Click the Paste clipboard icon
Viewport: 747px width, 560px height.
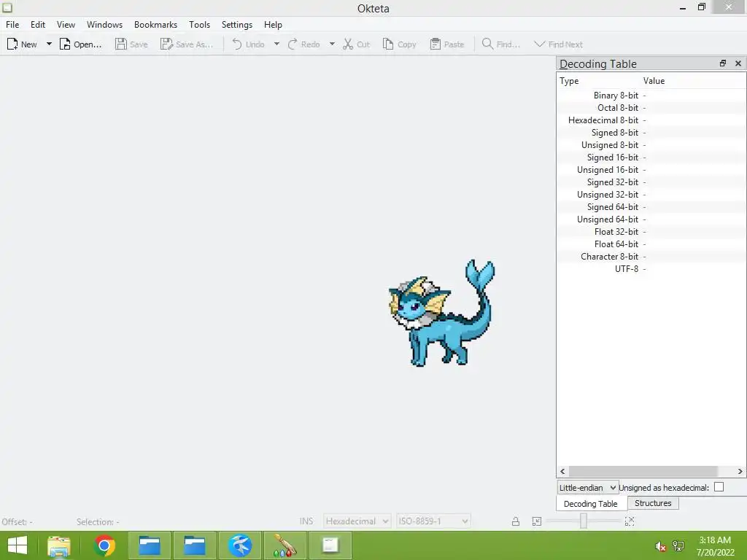[435, 44]
